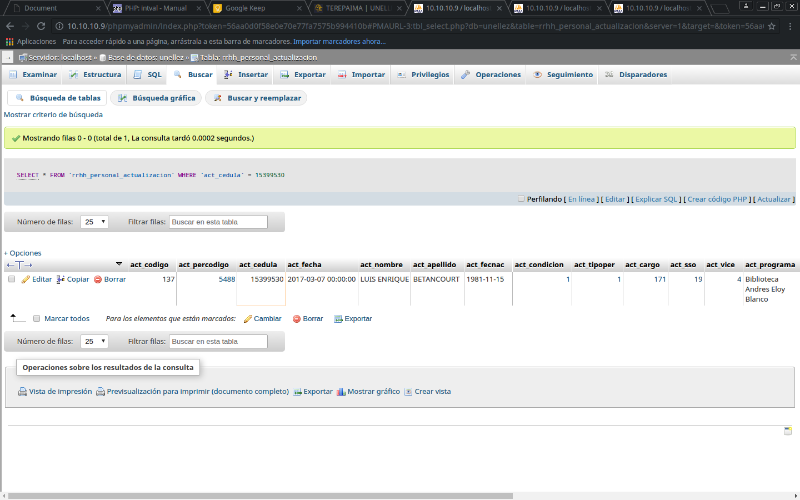
Task: Open the Insertar tab
Action: (246, 74)
